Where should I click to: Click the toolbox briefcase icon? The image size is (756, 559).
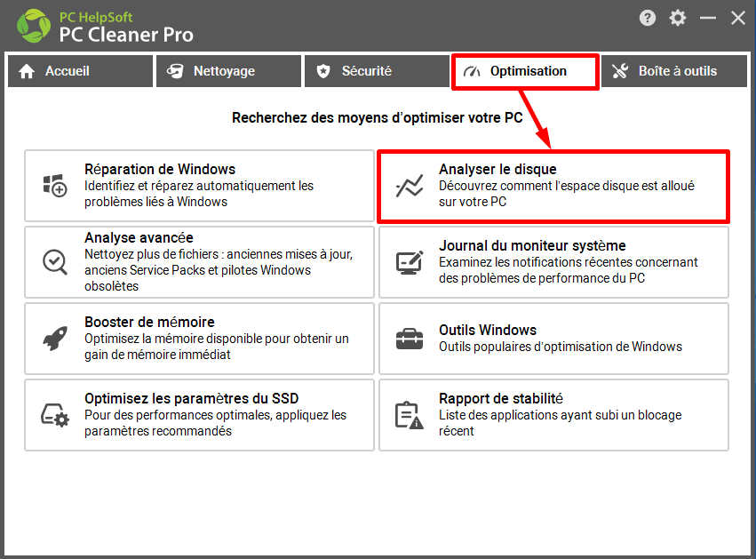[410, 339]
